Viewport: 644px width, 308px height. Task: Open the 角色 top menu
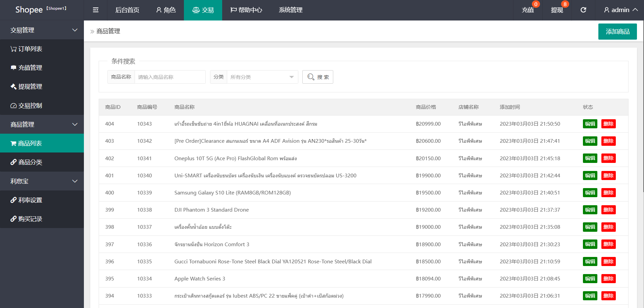[x=166, y=10]
